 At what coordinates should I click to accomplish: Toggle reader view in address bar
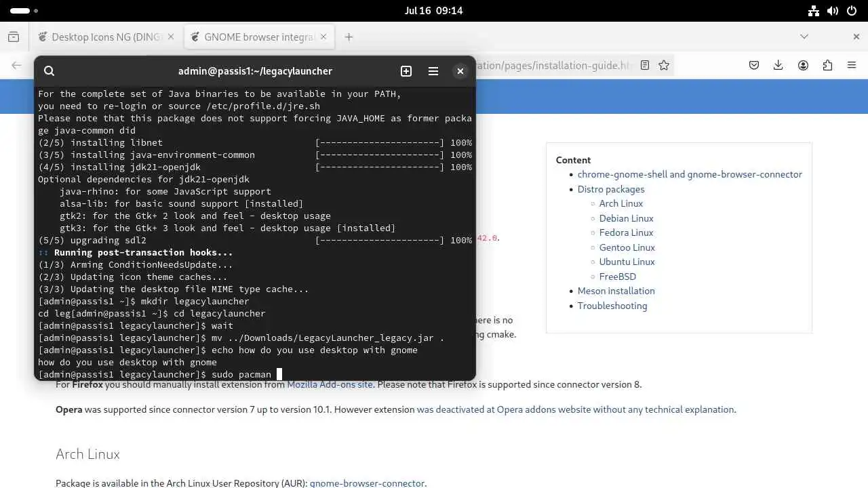click(x=645, y=65)
